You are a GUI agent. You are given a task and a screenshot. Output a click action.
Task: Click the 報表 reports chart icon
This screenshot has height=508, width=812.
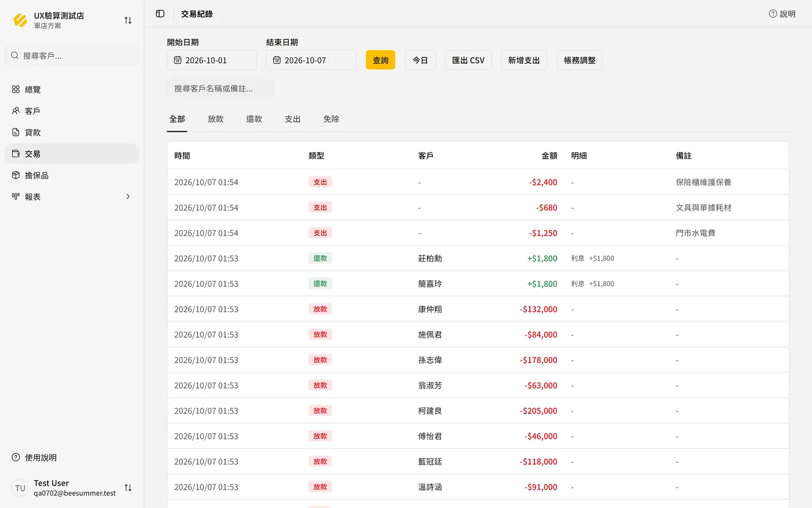pyautogui.click(x=16, y=197)
